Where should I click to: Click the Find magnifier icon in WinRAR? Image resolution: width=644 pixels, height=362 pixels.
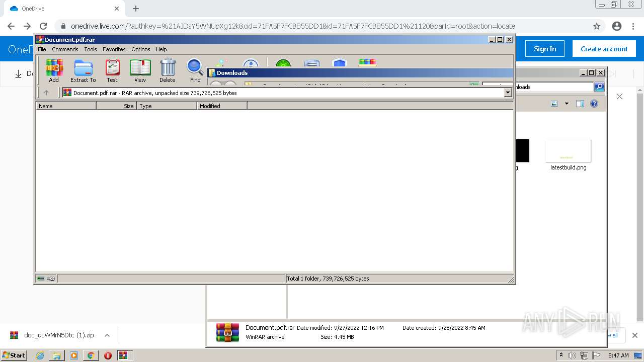[195, 71]
